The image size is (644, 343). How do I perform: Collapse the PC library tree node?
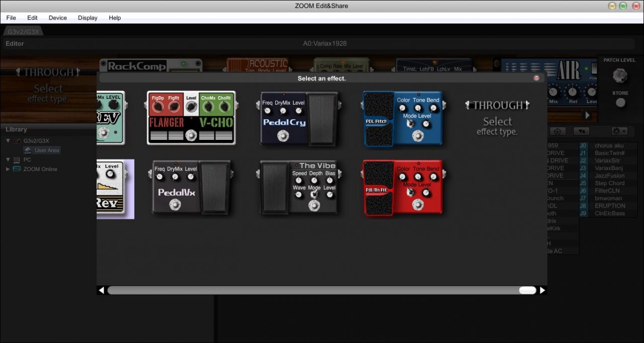[8, 159]
